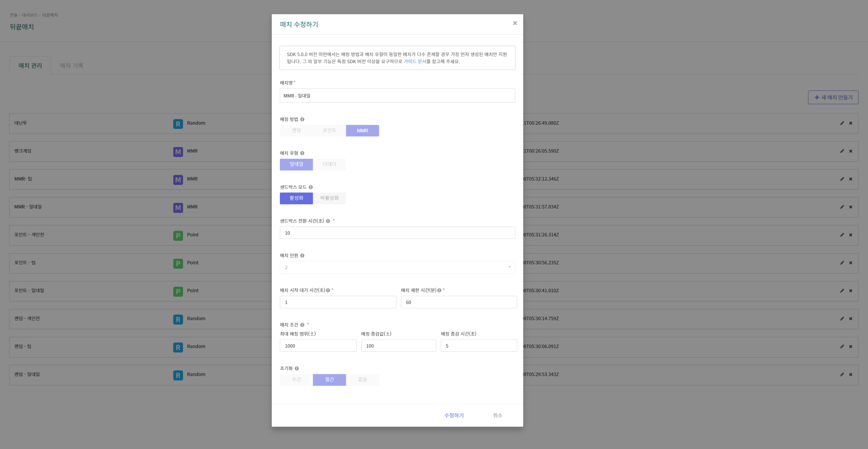868x449 pixels.
Task: Delete the 대난투 match
Action: (x=850, y=123)
